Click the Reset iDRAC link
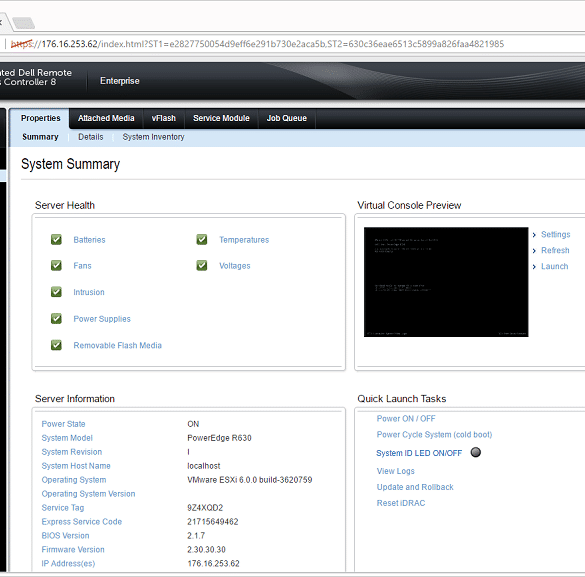Viewport: 585px width, 577px height. 401,504
